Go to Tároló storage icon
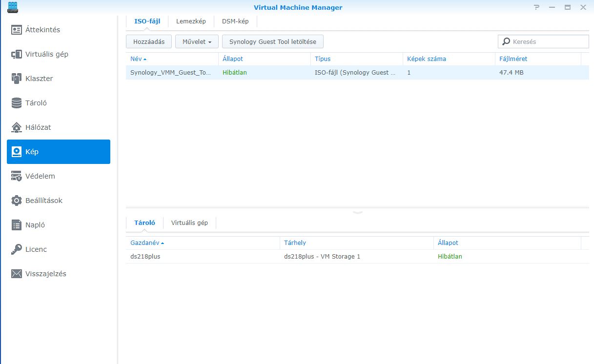The width and height of the screenshot is (594, 364). pos(17,103)
